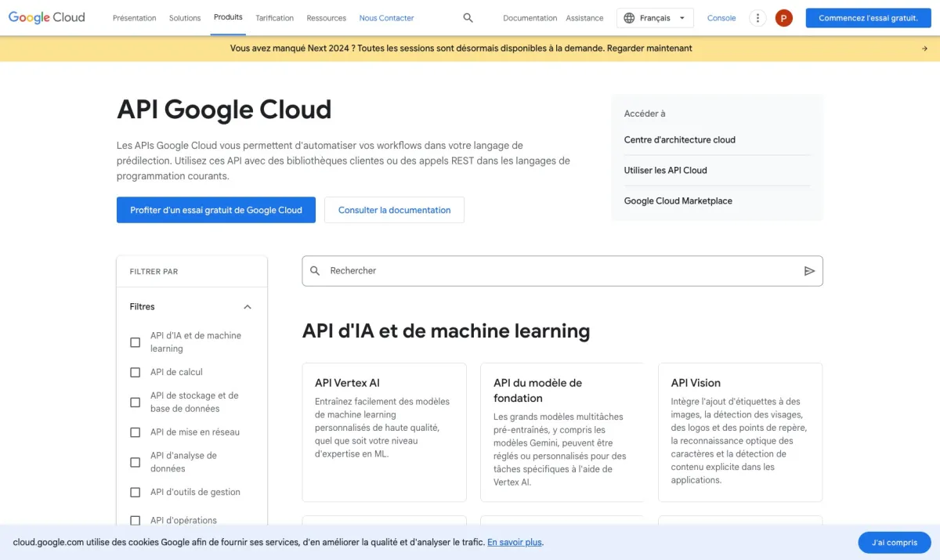Image resolution: width=940 pixels, height=560 pixels.
Task: Open the Tarification menu item
Action: click(x=274, y=18)
